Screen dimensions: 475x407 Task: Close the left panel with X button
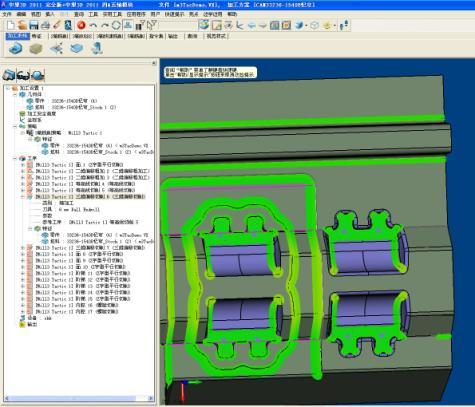(x=154, y=63)
